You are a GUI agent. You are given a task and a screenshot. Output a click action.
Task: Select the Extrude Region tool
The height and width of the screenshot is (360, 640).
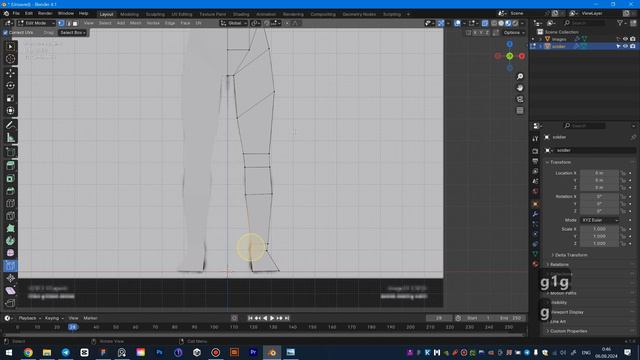[x=11, y=166]
